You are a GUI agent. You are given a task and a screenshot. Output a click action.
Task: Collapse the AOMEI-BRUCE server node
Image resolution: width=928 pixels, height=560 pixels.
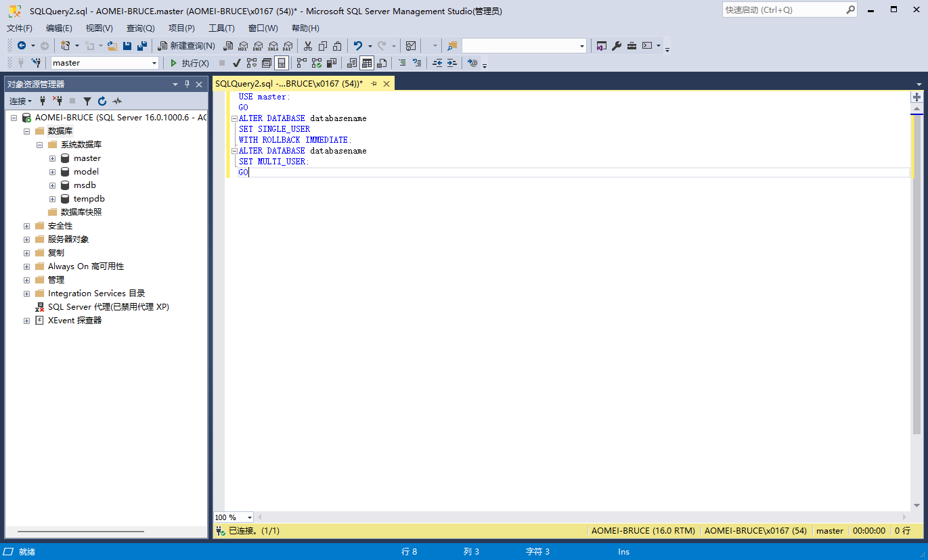(x=14, y=118)
